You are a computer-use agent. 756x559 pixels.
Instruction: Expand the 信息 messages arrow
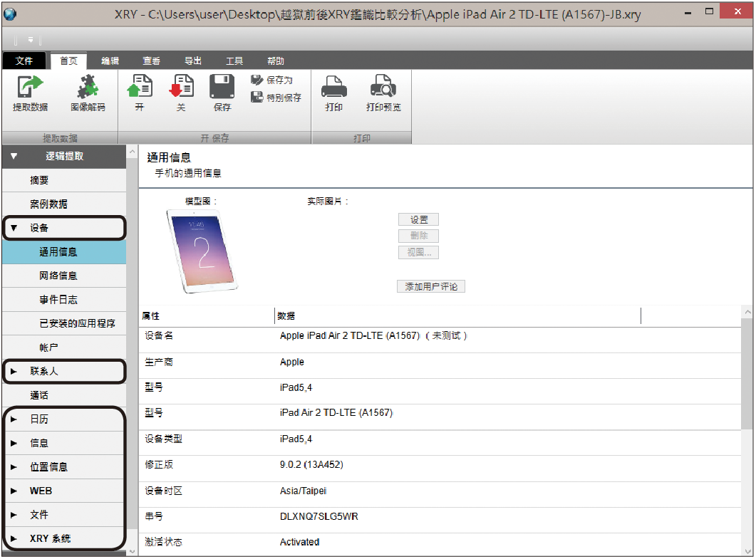pyautogui.click(x=14, y=443)
